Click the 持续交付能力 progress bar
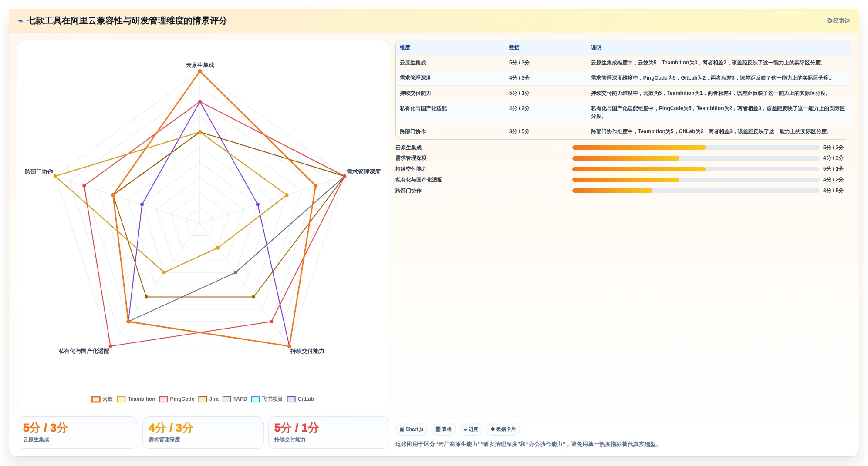Screen dimensions: 868x466 pos(696,169)
